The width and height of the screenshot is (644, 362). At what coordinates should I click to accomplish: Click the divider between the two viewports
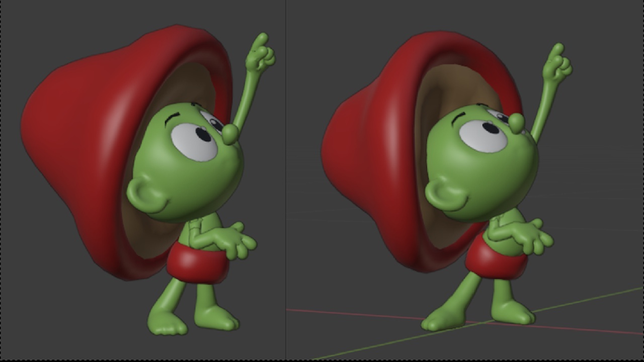click(287, 181)
